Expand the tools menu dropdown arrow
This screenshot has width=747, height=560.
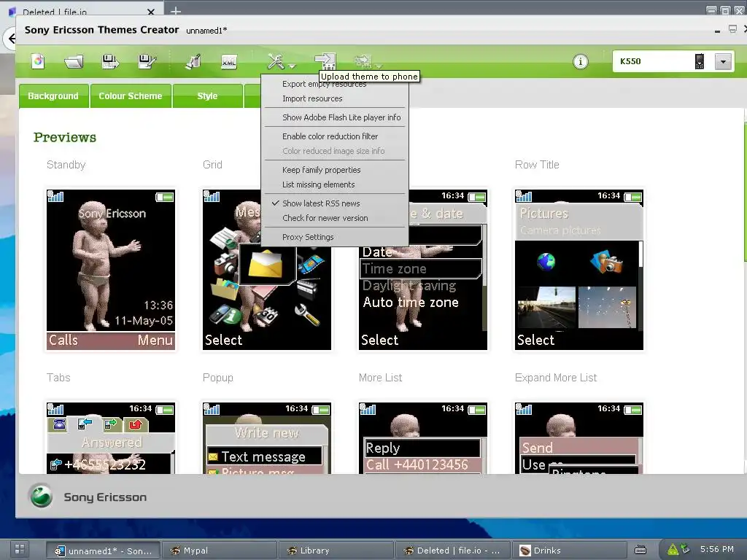(x=292, y=66)
